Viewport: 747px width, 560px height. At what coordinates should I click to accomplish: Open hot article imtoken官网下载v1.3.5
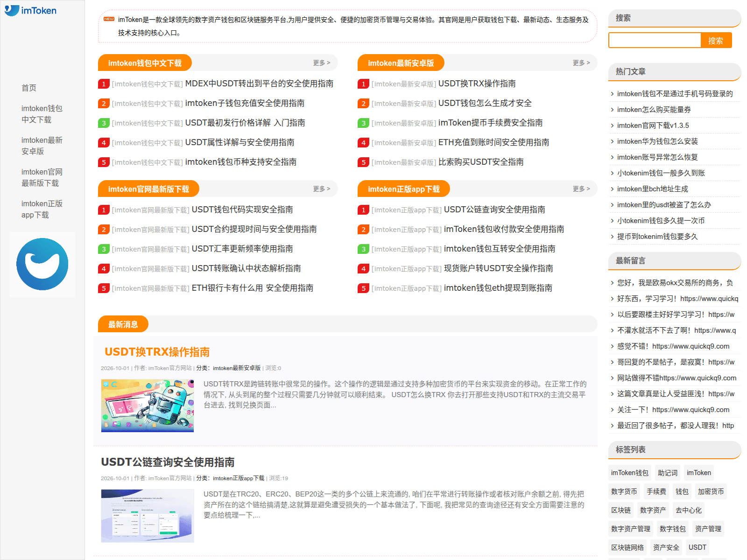pos(653,126)
